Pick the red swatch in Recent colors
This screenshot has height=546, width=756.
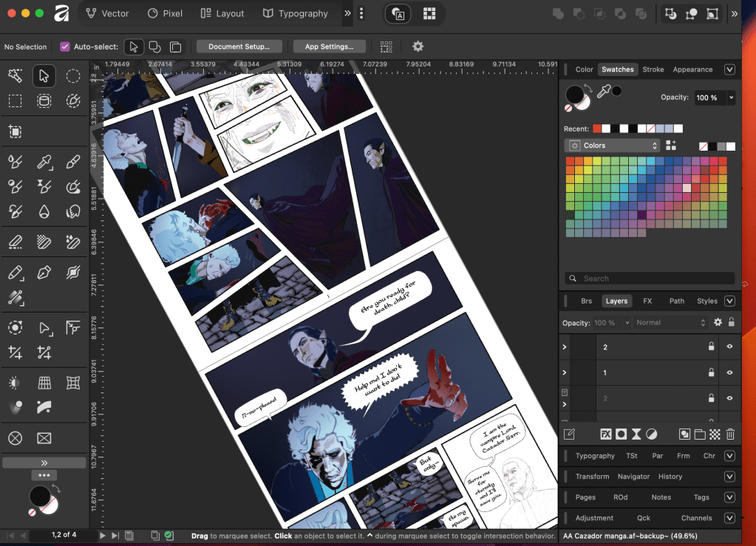point(597,129)
